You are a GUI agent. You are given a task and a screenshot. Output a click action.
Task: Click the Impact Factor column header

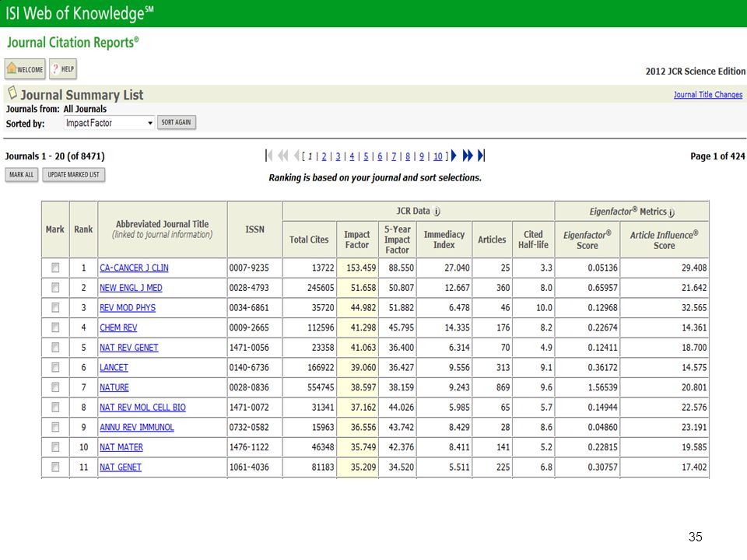tap(357, 240)
